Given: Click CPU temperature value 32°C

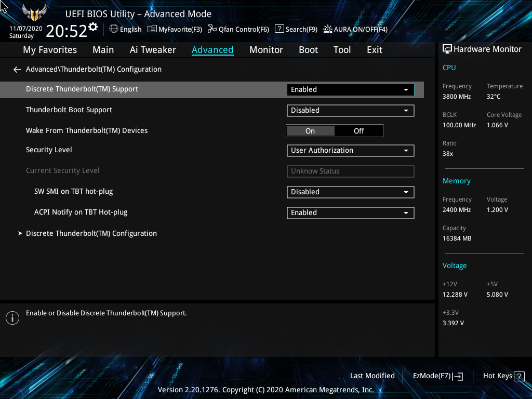Looking at the screenshot, I should pyautogui.click(x=494, y=97).
